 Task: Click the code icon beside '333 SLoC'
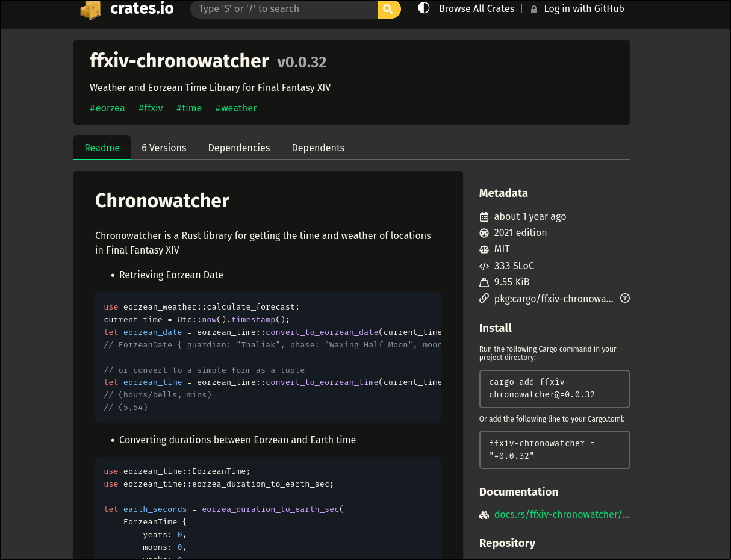pos(484,266)
